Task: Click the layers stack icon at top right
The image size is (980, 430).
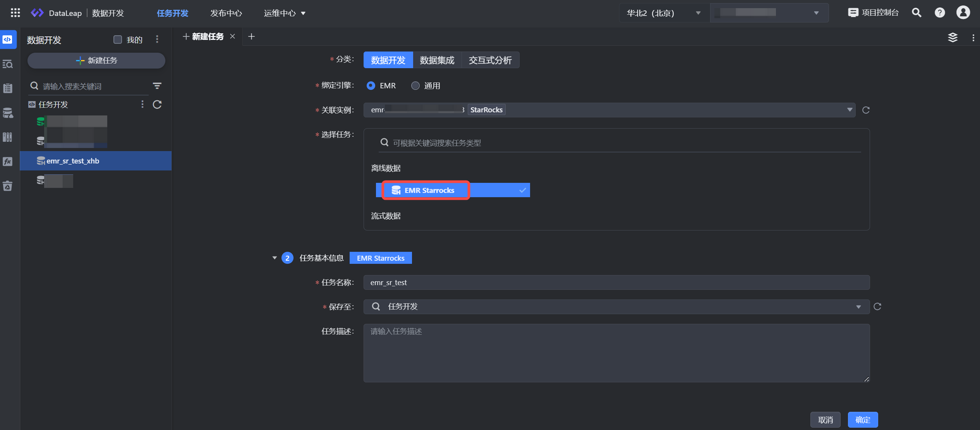Action: 953,38
